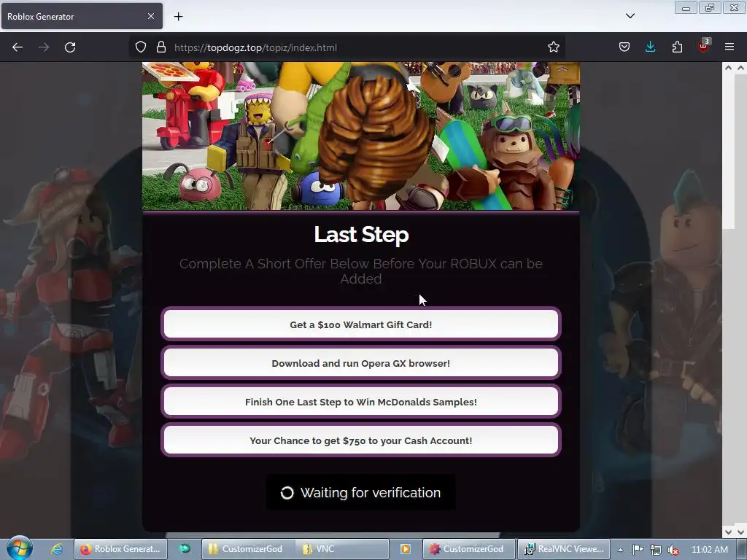This screenshot has width=747, height=560.
Task: Open the Firefox hamburger application menu
Action: pos(729,47)
